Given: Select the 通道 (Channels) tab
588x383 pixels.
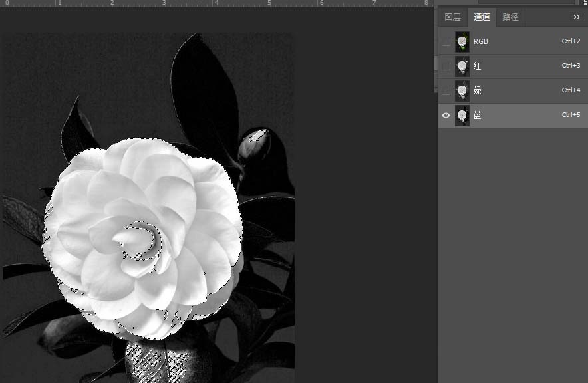Looking at the screenshot, I should point(482,17).
